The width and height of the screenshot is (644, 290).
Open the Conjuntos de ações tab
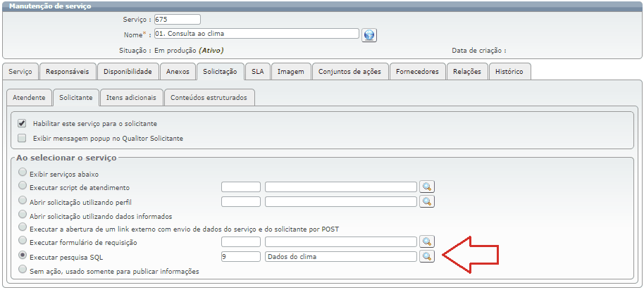point(349,71)
